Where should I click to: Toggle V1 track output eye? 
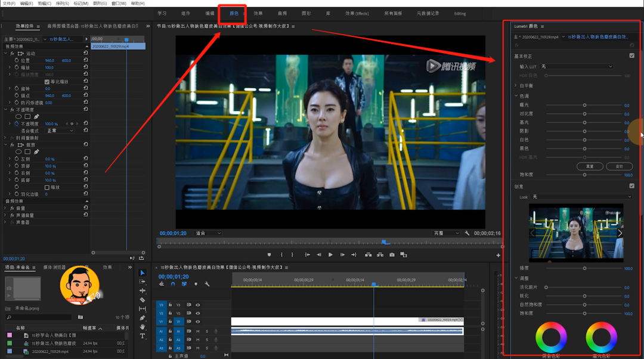(198, 321)
